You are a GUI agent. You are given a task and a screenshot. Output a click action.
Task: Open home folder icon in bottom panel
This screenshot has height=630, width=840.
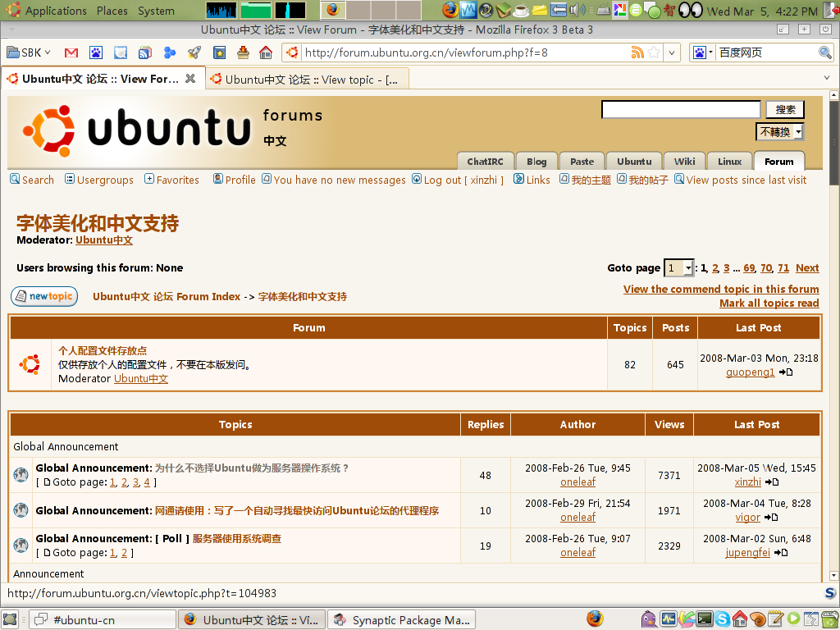740,619
